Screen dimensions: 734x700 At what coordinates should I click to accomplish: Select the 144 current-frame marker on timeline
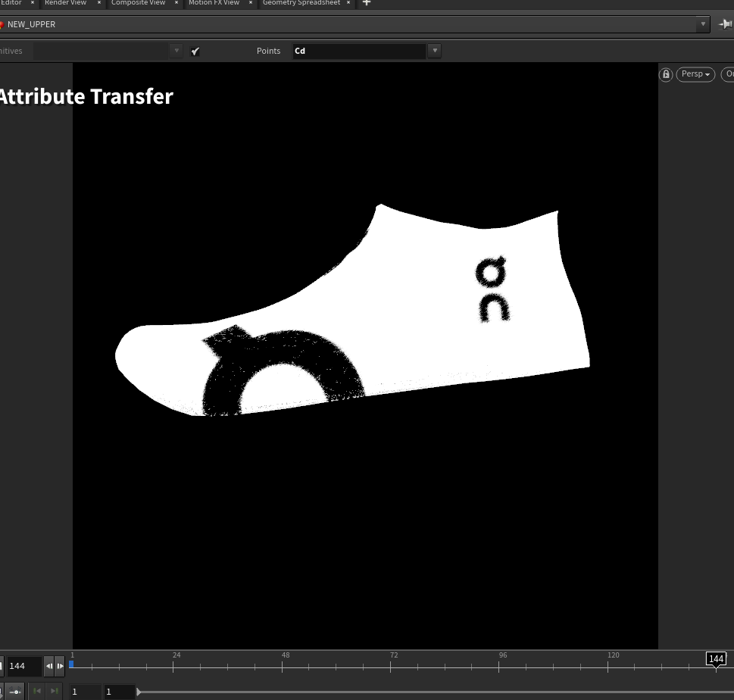coord(716,659)
